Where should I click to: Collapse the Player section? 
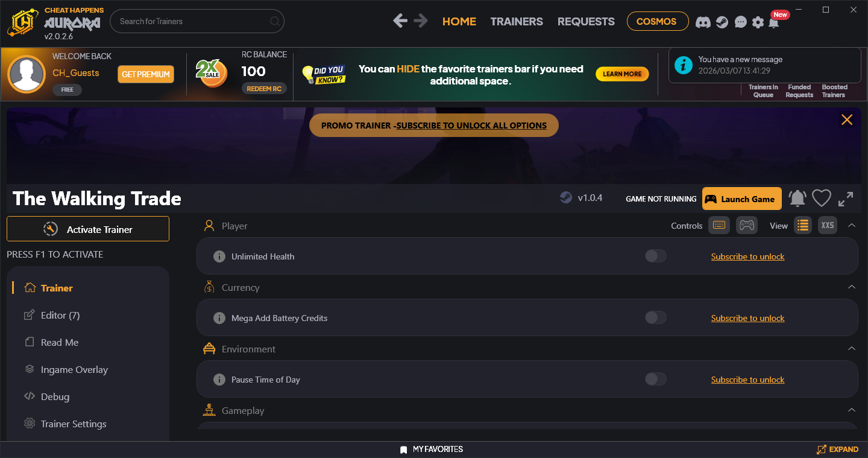click(x=852, y=225)
